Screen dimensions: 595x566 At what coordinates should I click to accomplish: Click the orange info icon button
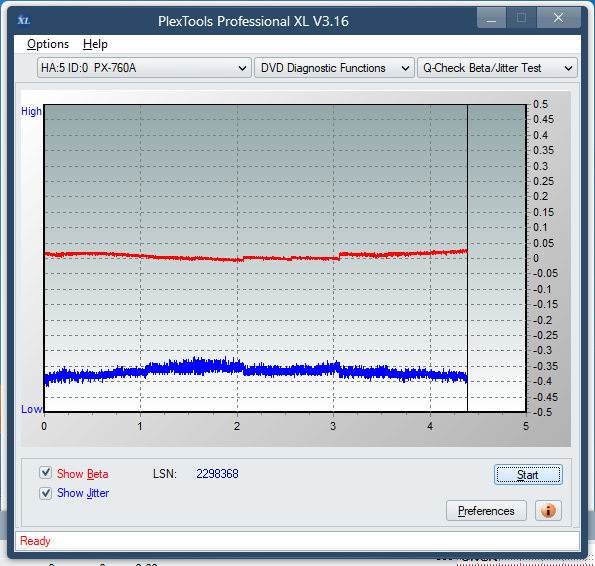pyautogui.click(x=548, y=511)
